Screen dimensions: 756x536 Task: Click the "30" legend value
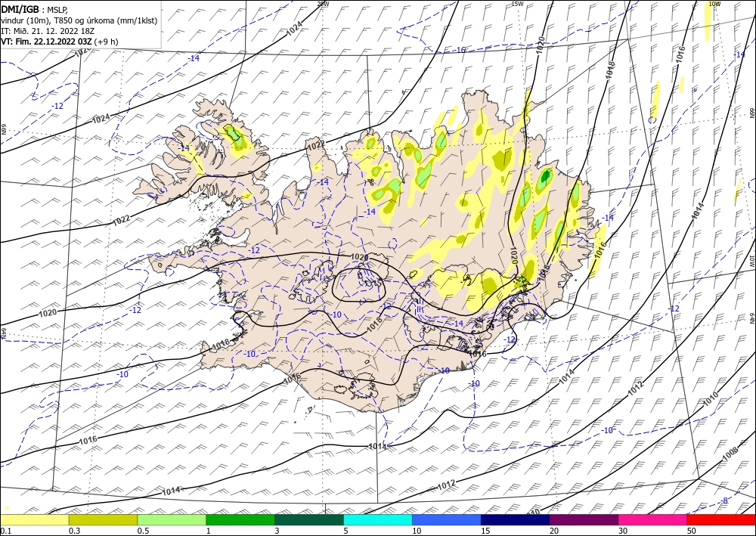tap(622, 531)
